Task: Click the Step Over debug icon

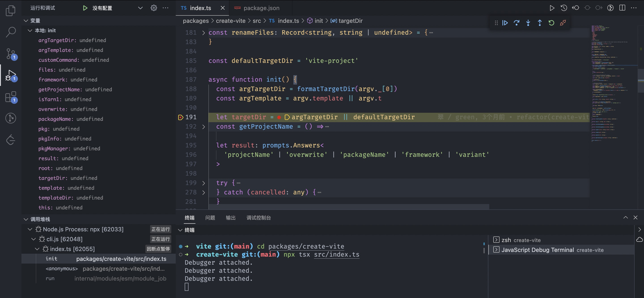Action: click(x=517, y=23)
